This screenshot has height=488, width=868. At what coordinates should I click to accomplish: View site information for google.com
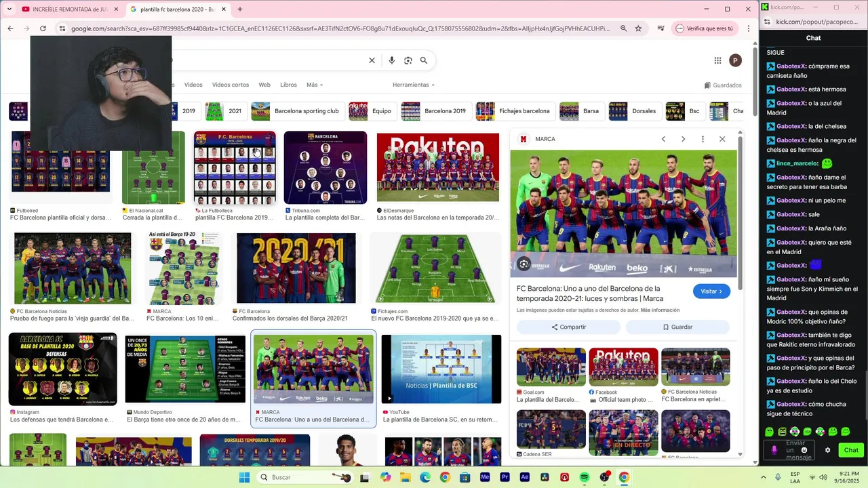point(62,28)
